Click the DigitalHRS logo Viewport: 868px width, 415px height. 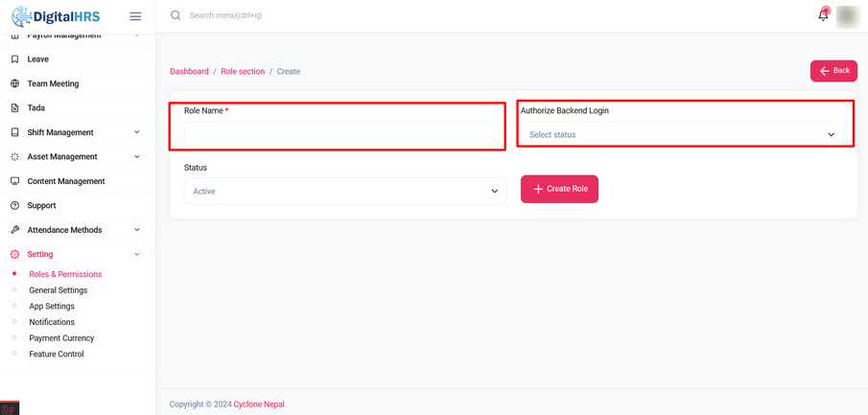coord(56,15)
